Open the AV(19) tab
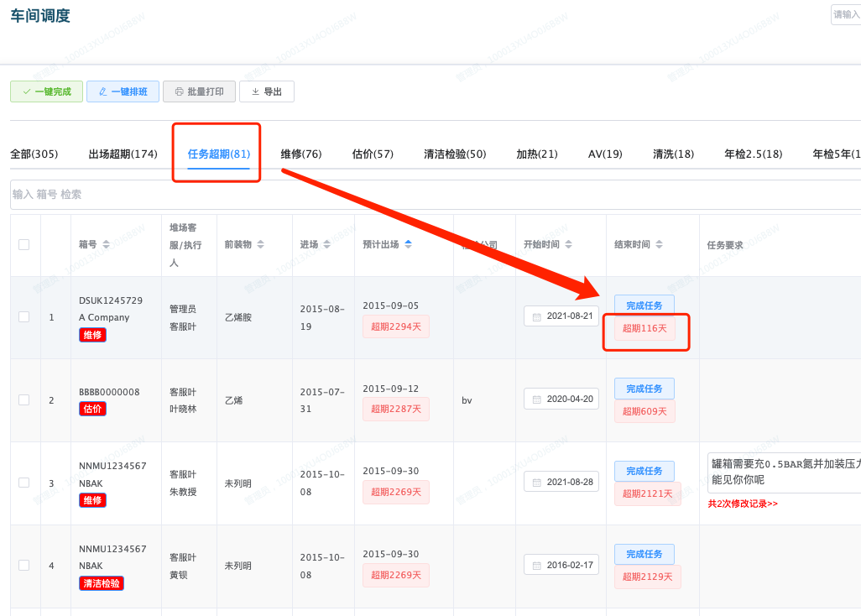861x616 pixels. [x=605, y=154]
